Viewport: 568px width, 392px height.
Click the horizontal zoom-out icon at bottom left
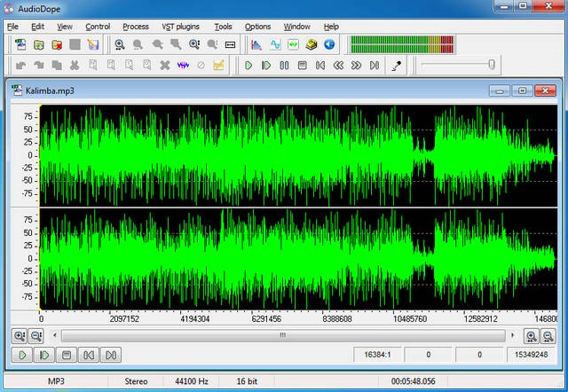36,336
